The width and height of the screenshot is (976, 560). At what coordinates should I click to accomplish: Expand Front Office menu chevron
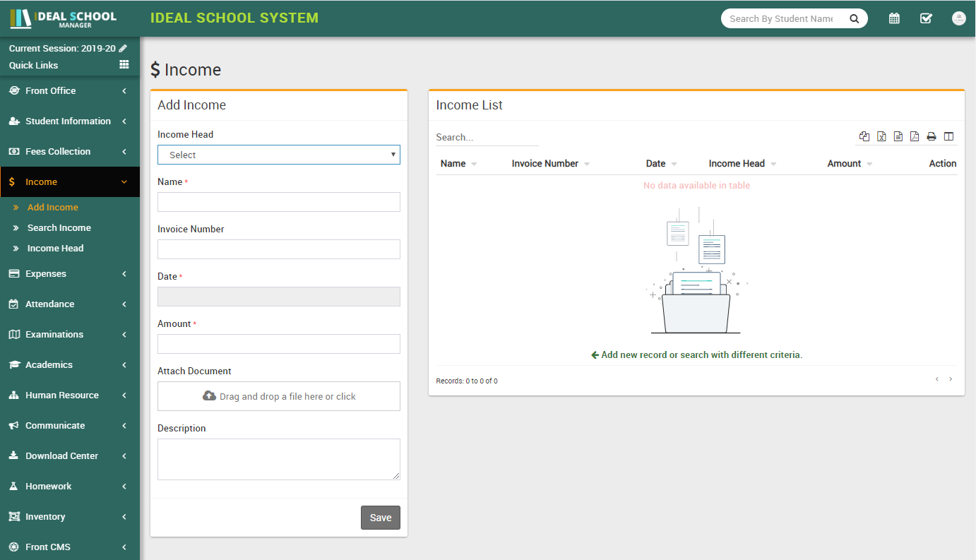pos(124,90)
